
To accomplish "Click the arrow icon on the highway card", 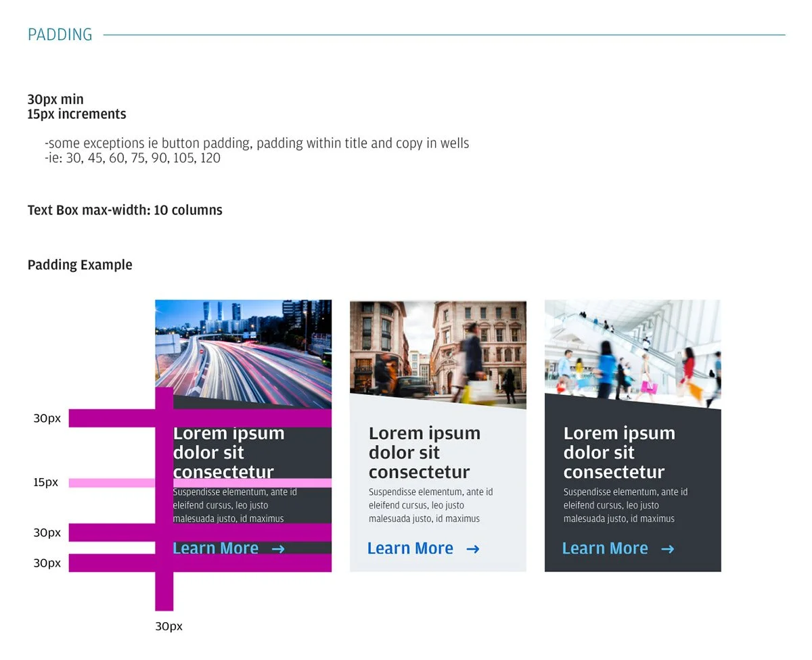I will coord(278,549).
